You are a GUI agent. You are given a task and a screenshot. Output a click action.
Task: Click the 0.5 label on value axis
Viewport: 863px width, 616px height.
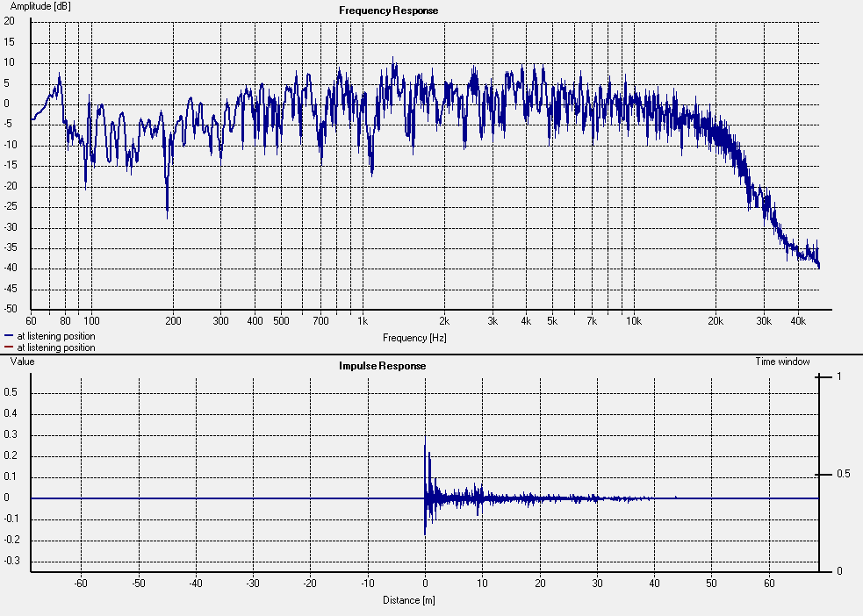[11, 393]
